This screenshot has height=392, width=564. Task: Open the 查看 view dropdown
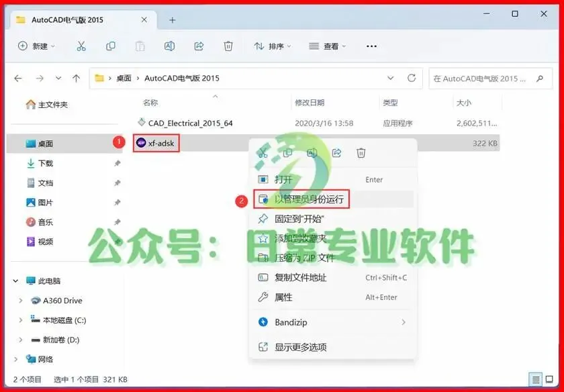click(328, 46)
